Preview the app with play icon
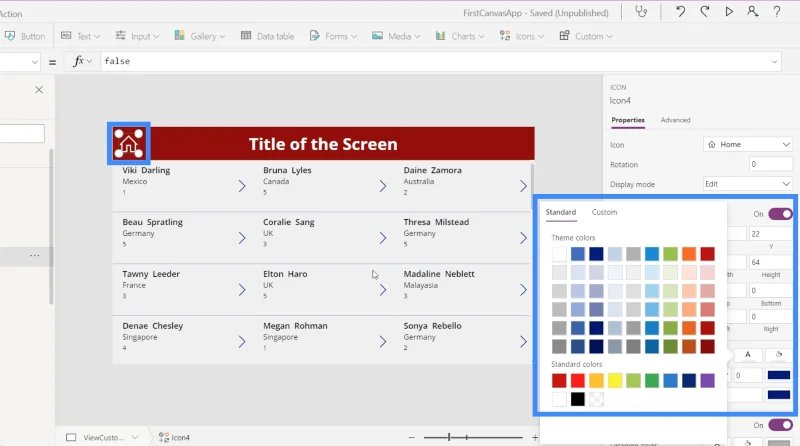Screen dimensions: 800x446 pos(729,12)
